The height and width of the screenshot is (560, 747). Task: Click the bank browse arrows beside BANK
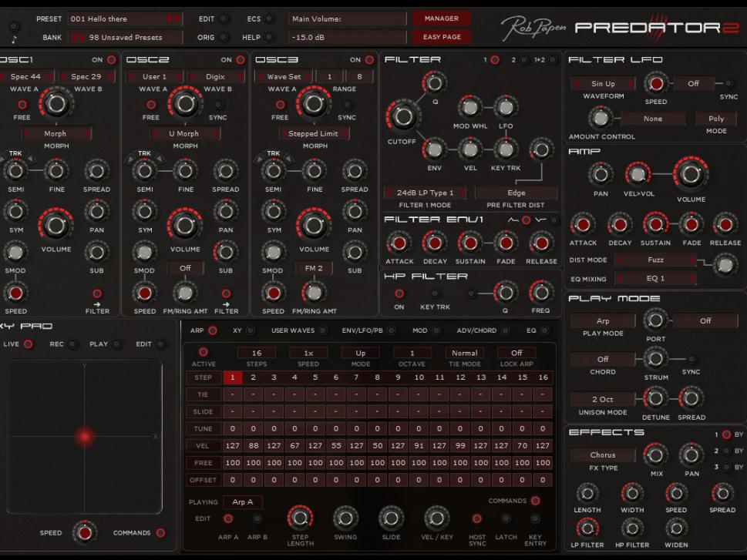(x=77, y=35)
